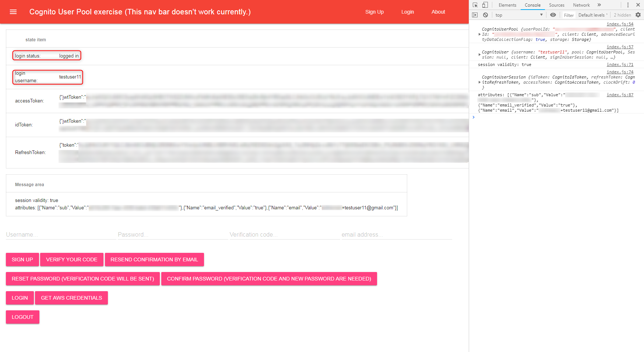Expand the more tabs chevron in DevTools

599,5
